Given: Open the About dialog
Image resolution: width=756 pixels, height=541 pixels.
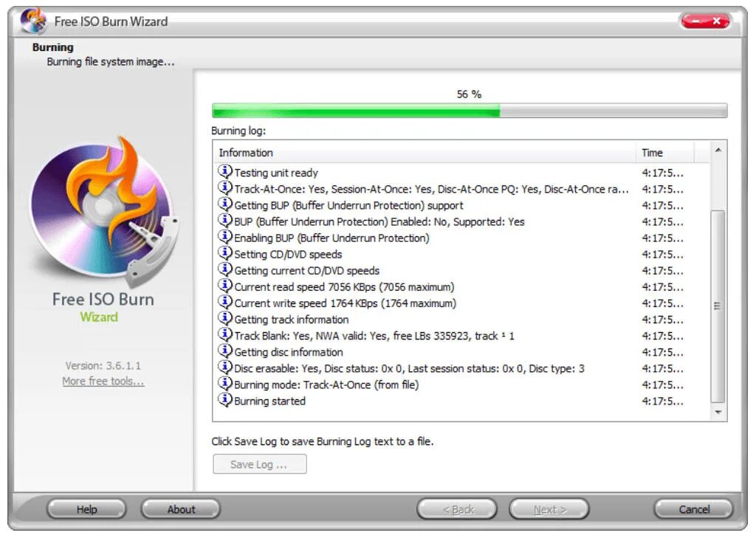Looking at the screenshot, I should pos(181,509).
